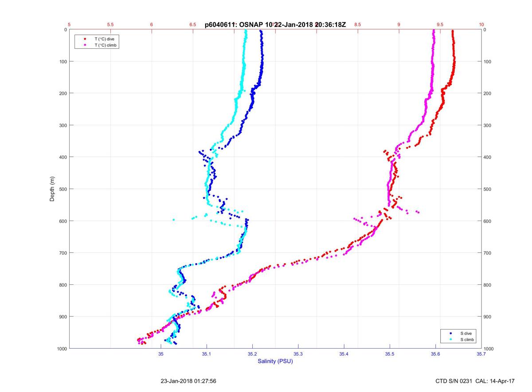Click the red temperature axis tick '9'
This screenshot has height=392, width=532.
[399, 25]
